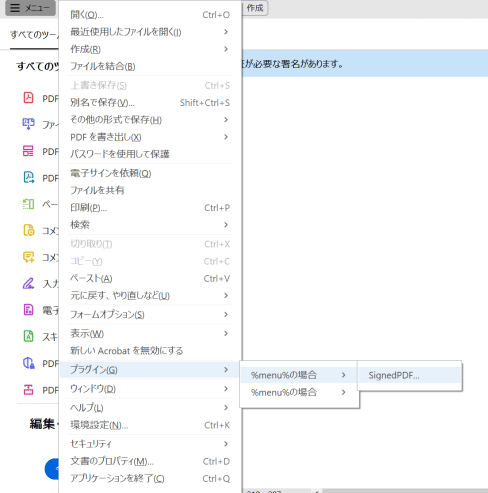
Task: Open the プラグイン(G) menu entry
Action: [150, 370]
